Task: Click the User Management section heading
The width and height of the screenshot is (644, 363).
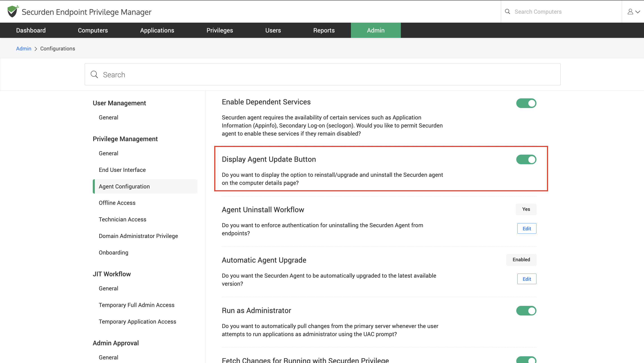Action: pyautogui.click(x=119, y=103)
